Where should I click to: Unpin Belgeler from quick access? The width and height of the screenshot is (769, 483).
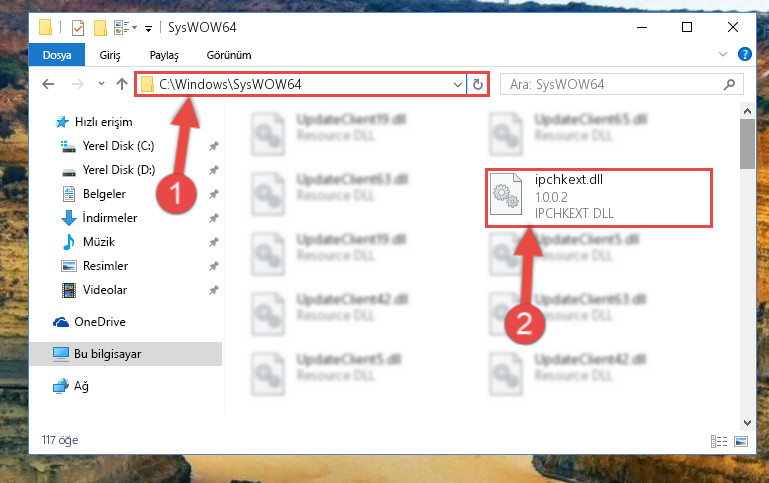[213, 194]
